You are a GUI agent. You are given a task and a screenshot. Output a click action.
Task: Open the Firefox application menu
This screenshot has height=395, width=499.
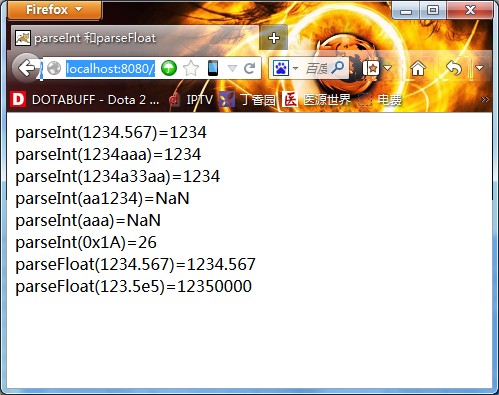coord(54,10)
